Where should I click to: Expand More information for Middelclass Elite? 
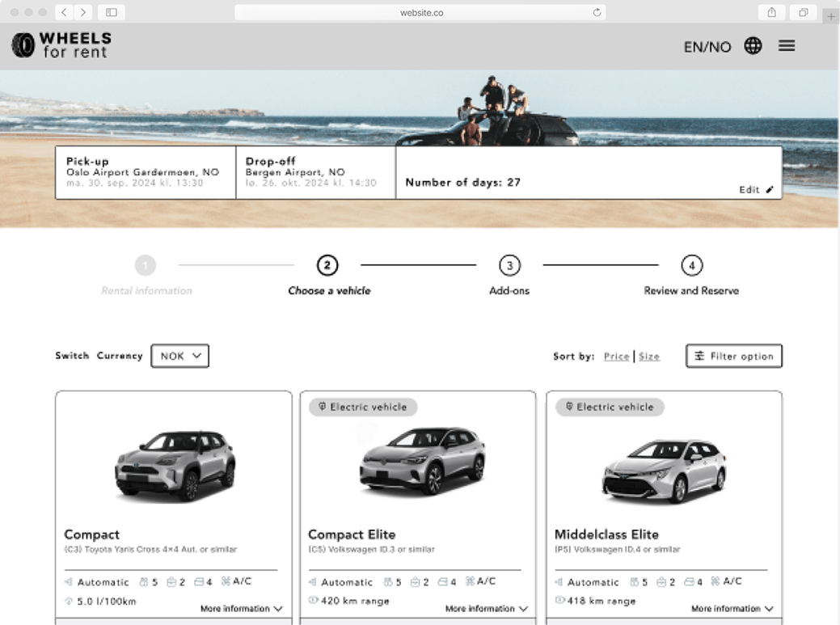(732, 609)
